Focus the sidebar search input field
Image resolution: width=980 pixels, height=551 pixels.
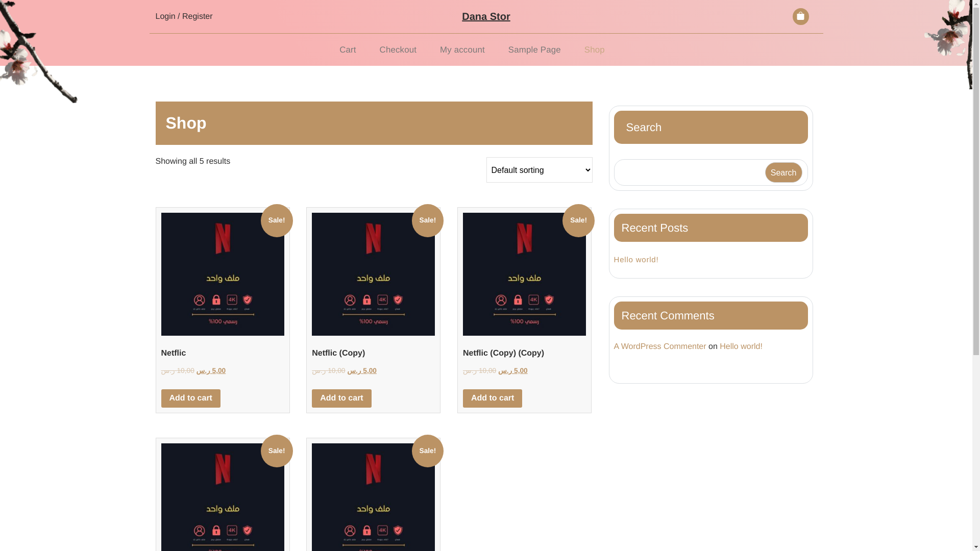[689, 172]
